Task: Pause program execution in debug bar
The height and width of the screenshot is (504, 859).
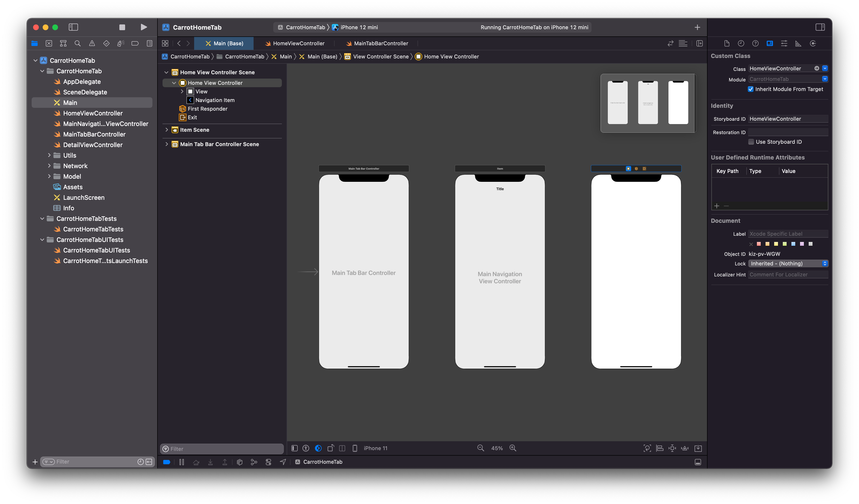Action: pos(182,462)
